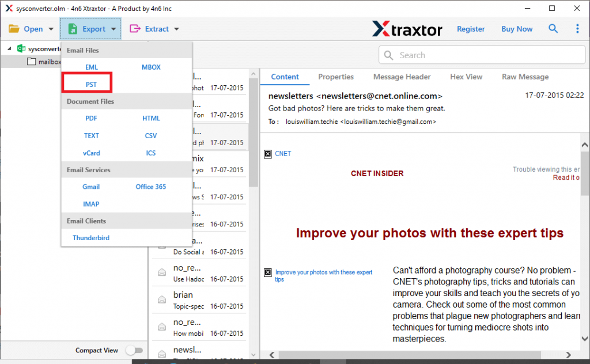Click the sysconverter OLM file icon
Screen dimensions: 590x364
pyautogui.click(x=22, y=49)
